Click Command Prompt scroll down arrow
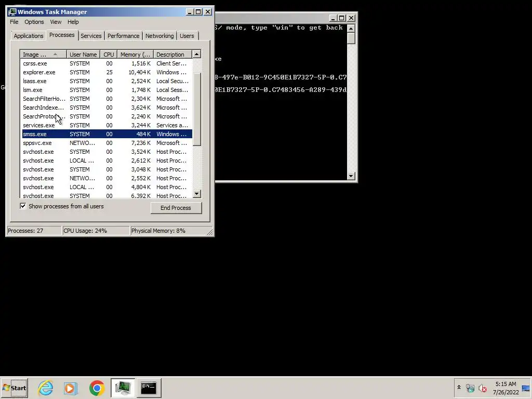The height and width of the screenshot is (399, 532). [x=351, y=176]
